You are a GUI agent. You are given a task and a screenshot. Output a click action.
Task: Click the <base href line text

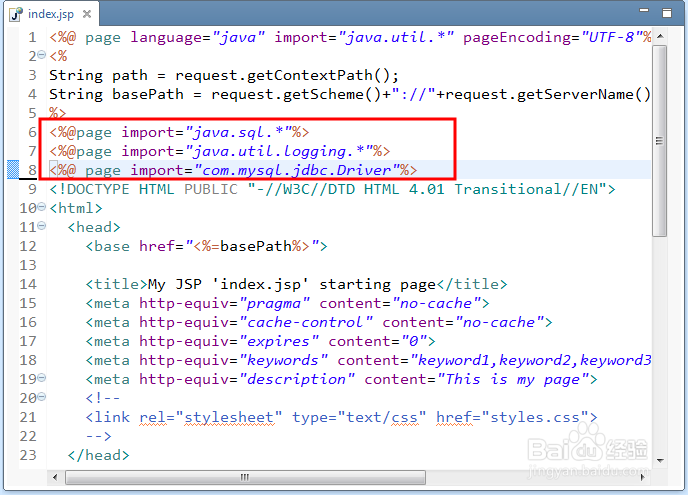tap(206, 246)
